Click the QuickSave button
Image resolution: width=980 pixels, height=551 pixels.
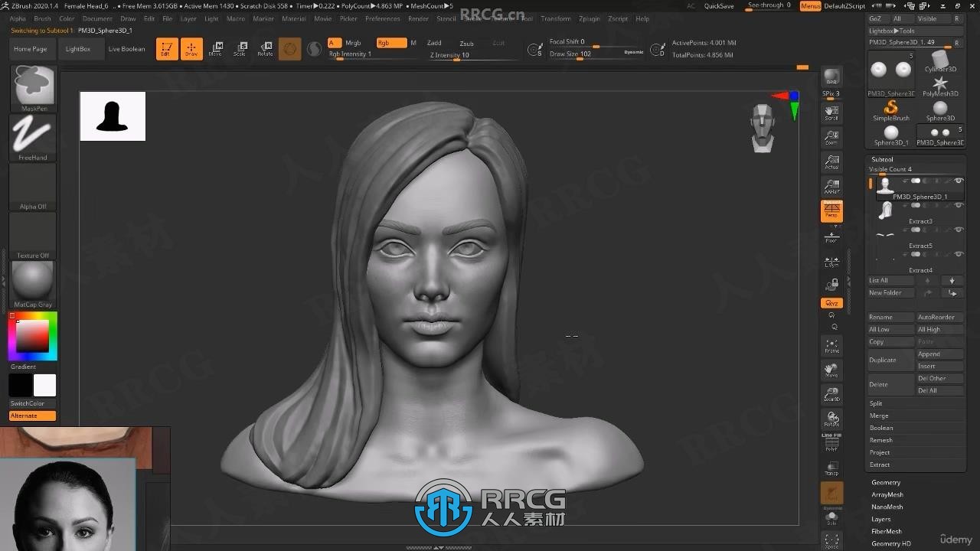tap(719, 6)
